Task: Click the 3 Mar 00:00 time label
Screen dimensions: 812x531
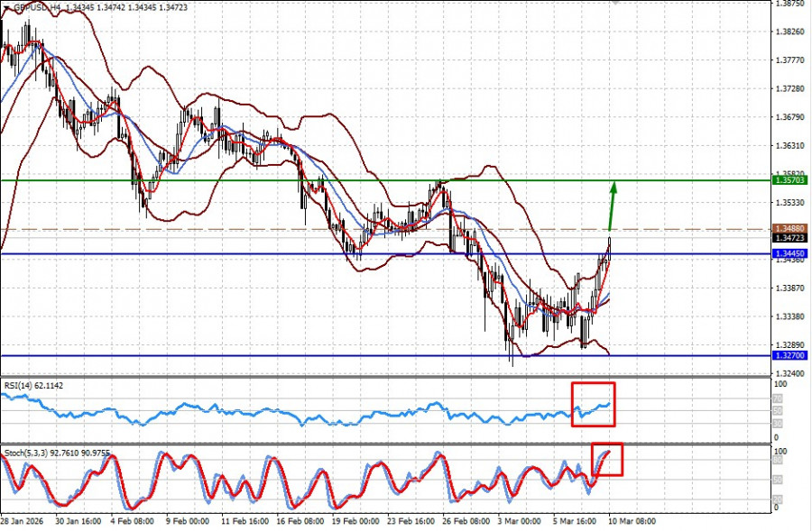Action: (x=520, y=521)
